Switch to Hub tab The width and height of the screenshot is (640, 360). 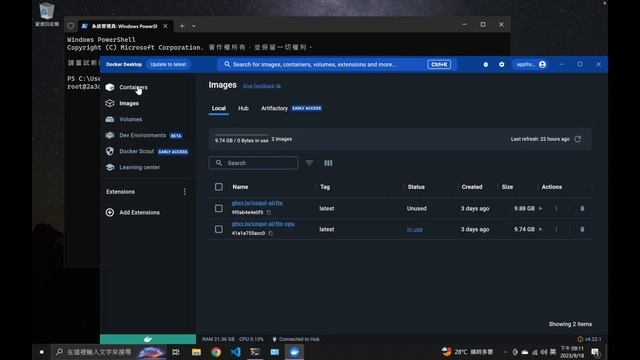[x=243, y=108]
